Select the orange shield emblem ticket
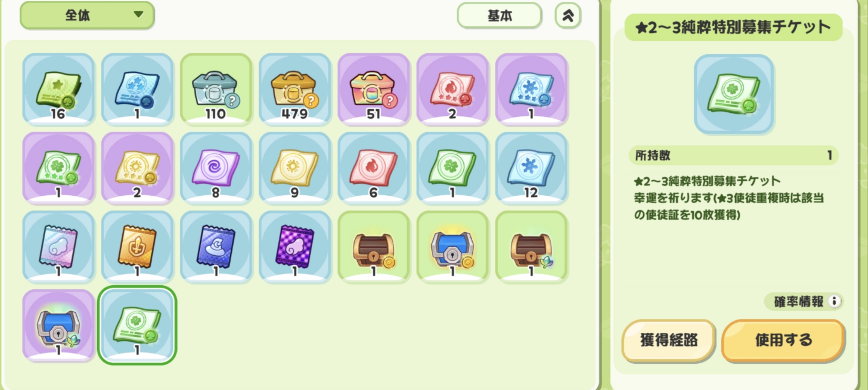Image resolution: width=868 pixels, height=390 pixels. (x=137, y=247)
